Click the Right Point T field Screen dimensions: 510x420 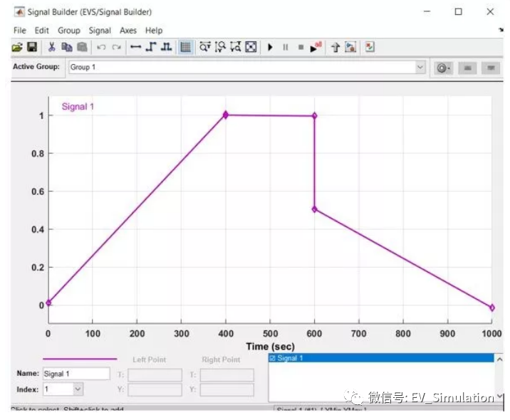pos(227,375)
